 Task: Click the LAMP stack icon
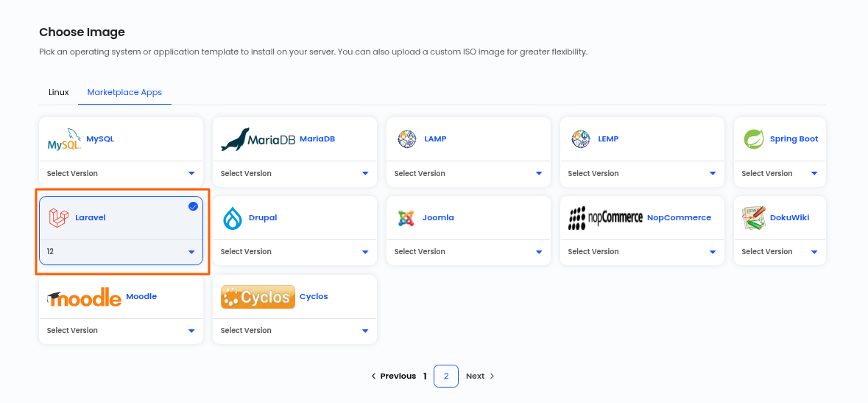[x=407, y=139]
